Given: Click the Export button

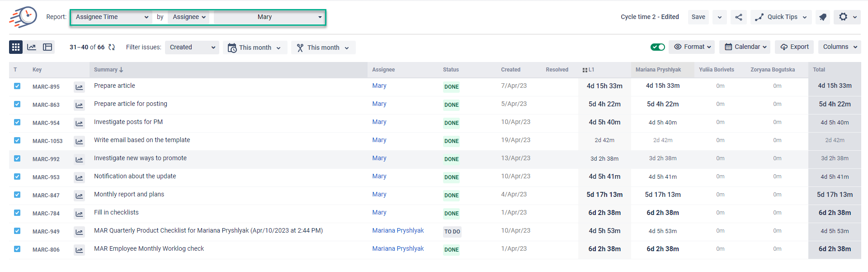Looking at the screenshot, I should tap(794, 47).
